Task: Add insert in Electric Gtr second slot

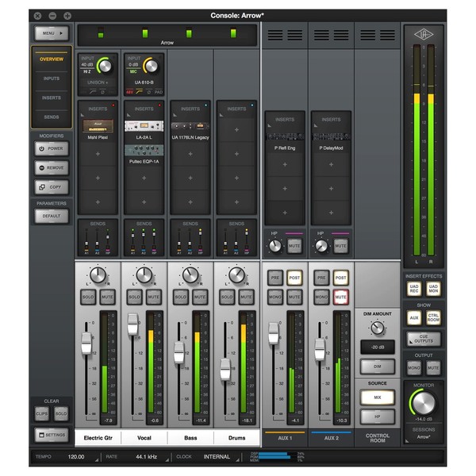Action: coord(98,154)
